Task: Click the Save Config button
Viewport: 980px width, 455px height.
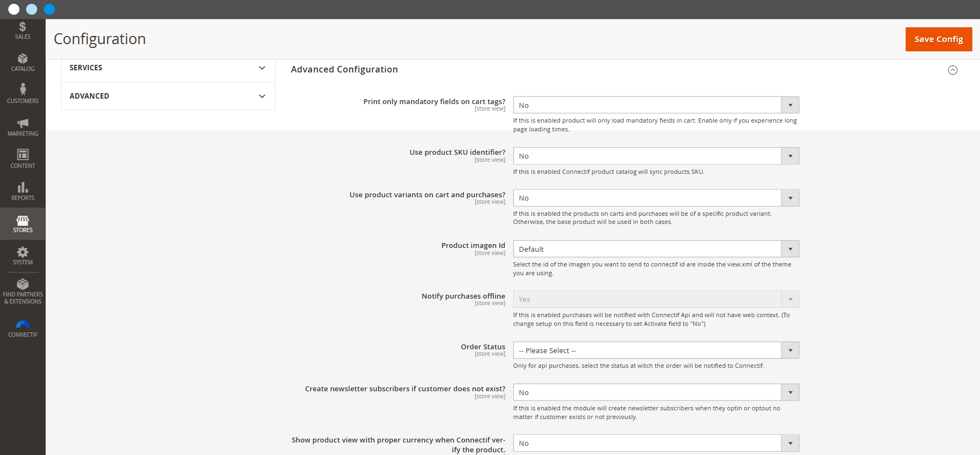Action: click(x=939, y=39)
